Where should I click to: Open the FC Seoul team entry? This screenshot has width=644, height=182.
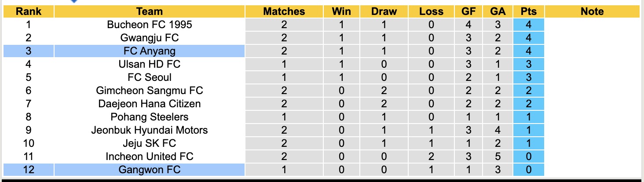point(150,77)
